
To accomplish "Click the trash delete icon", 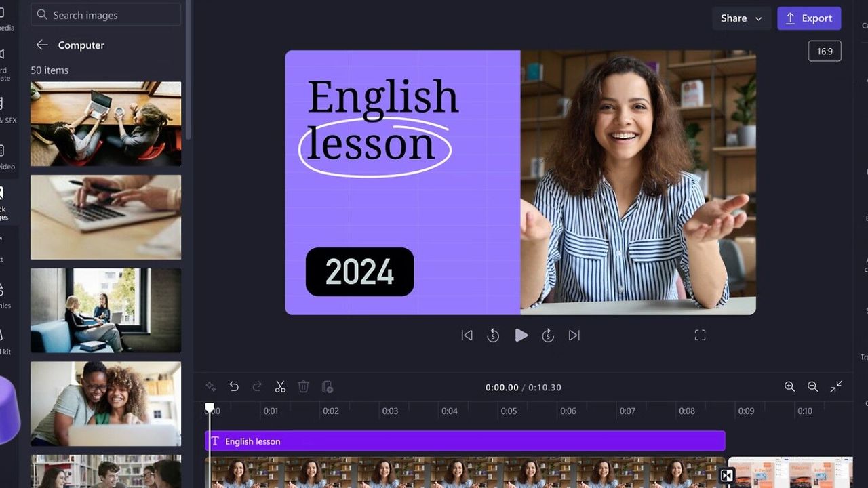I will pos(304,387).
